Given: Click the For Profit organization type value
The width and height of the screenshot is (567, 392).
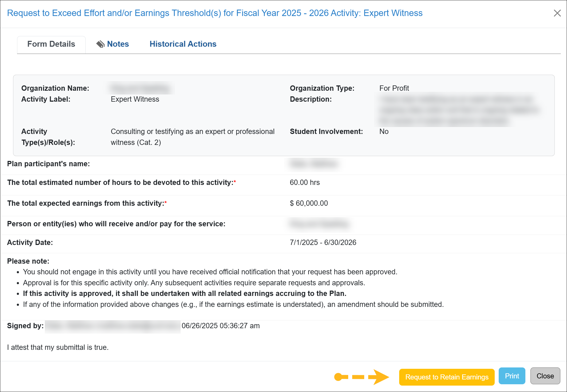Looking at the screenshot, I should point(394,88).
